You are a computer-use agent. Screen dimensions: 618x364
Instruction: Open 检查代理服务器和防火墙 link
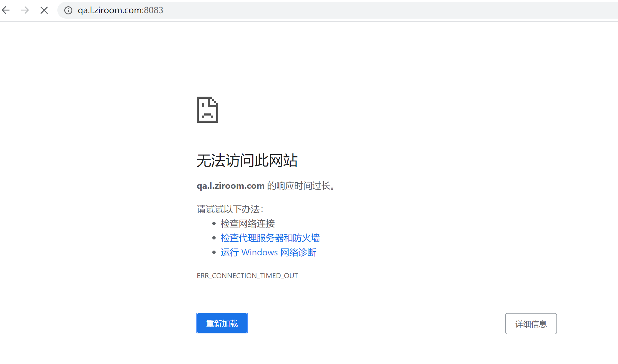click(270, 238)
